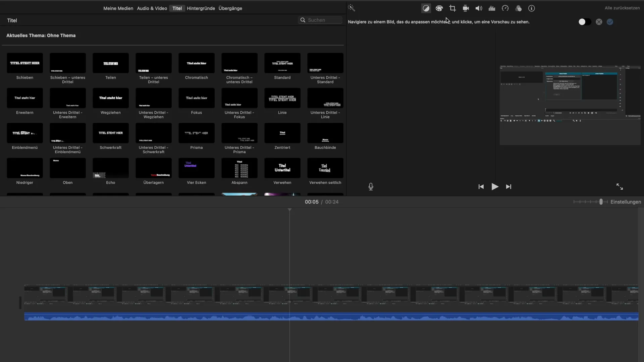
Task: Open the color correction palette icon
Action: coord(439,8)
